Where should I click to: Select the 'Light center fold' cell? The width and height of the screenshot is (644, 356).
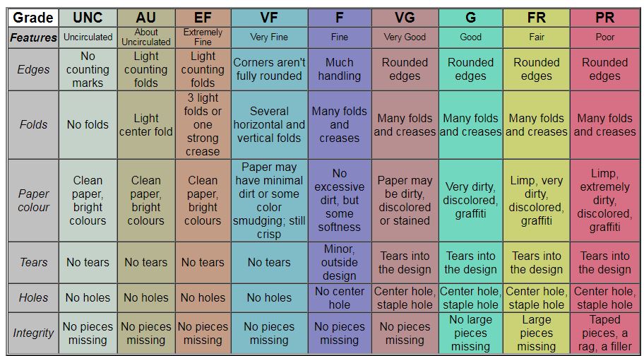click(x=145, y=125)
